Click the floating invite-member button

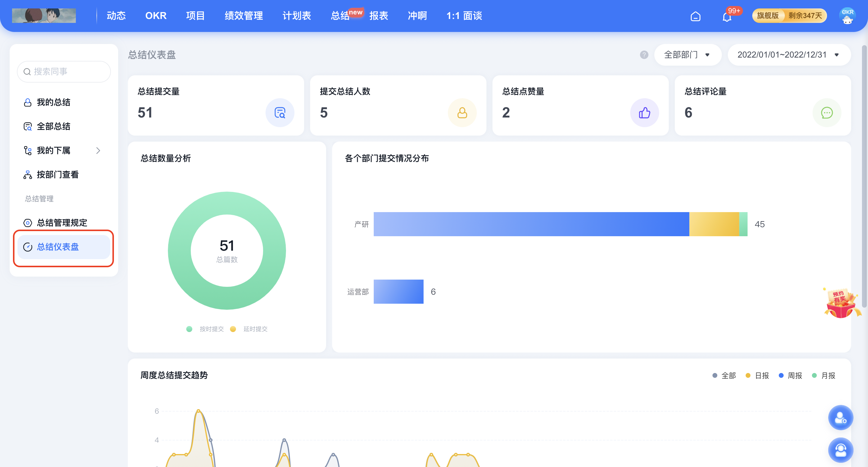click(840, 418)
